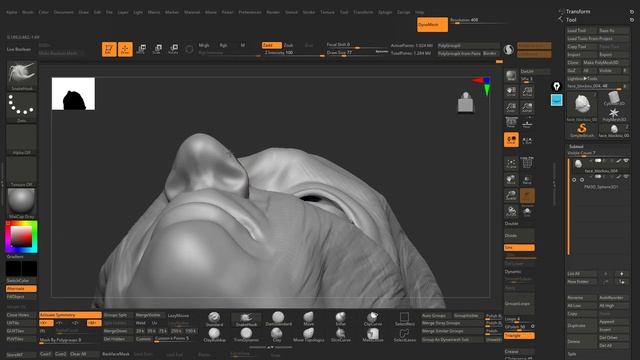Open the Texture Off selector
Image resolution: width=640 pixels, height=360 pixels.
pyautogui.click(x=22, y=171)
